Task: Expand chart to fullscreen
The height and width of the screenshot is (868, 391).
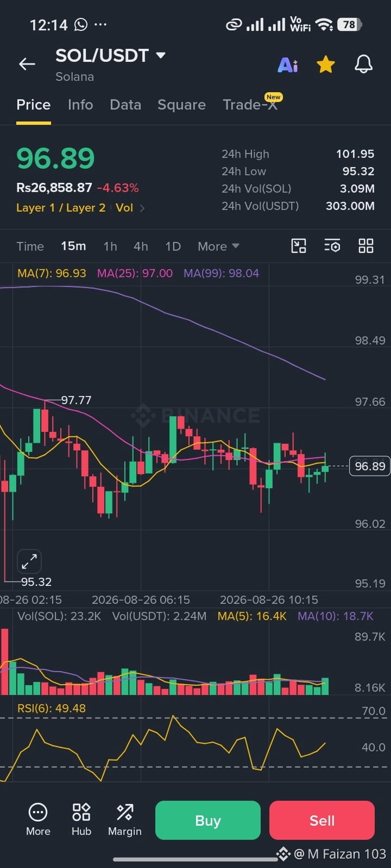Action: 29,561
